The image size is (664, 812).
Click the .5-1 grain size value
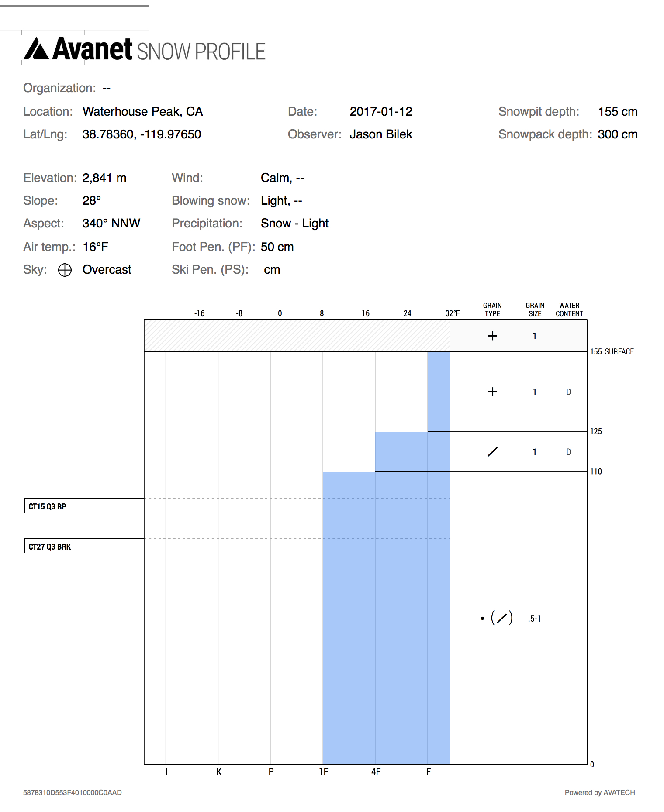(x=534, y=619)
